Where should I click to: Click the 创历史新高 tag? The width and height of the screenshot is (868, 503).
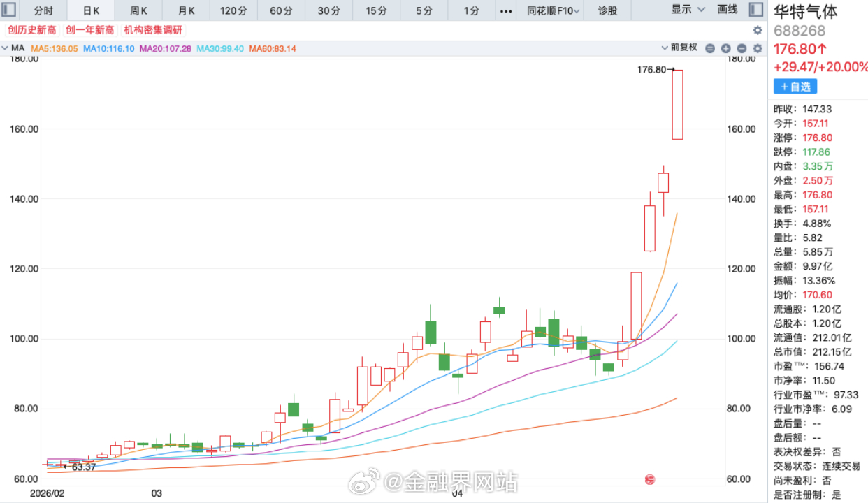click(31, 30)
